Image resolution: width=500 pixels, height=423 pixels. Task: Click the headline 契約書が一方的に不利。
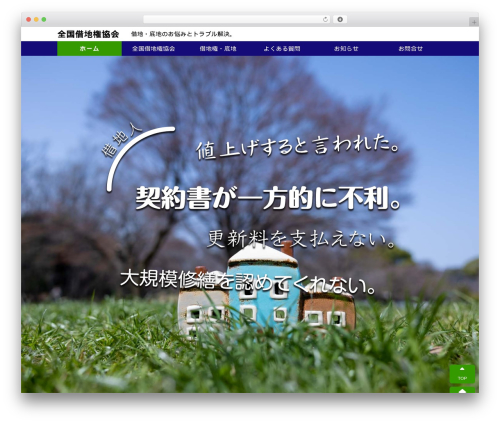tap(268, 198)
